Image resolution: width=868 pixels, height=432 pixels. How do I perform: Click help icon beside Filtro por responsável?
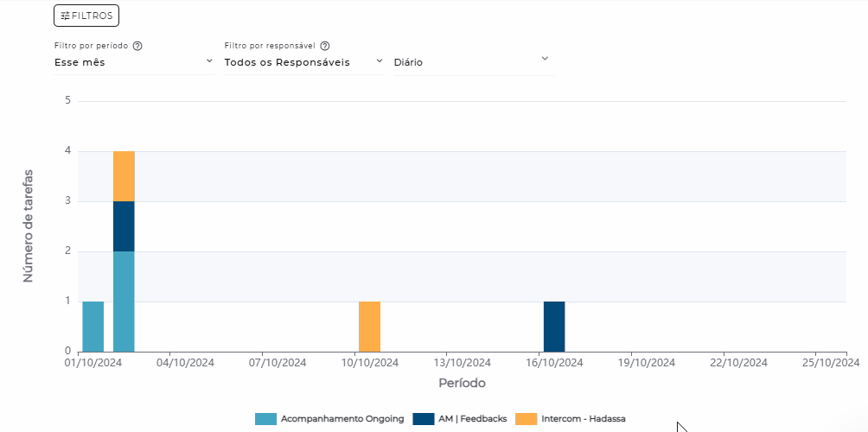pyautogui.click(x=325, y=46)
